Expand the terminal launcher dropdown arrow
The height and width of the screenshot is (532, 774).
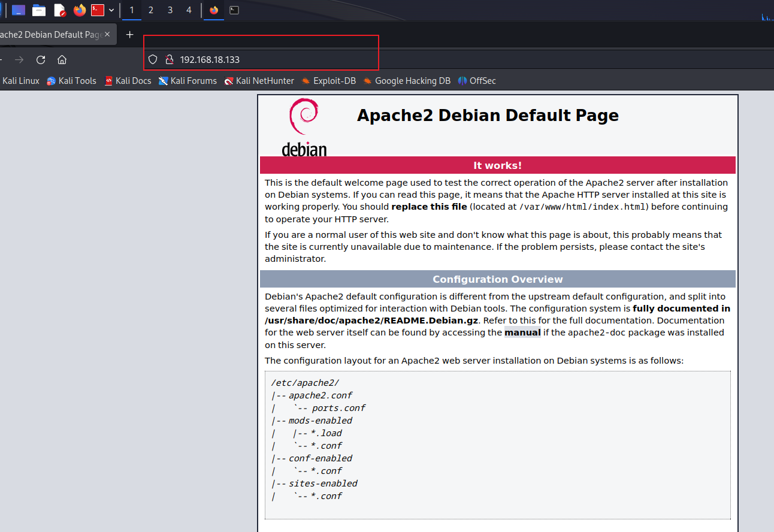pyautogui.click(x=111, y=10)
